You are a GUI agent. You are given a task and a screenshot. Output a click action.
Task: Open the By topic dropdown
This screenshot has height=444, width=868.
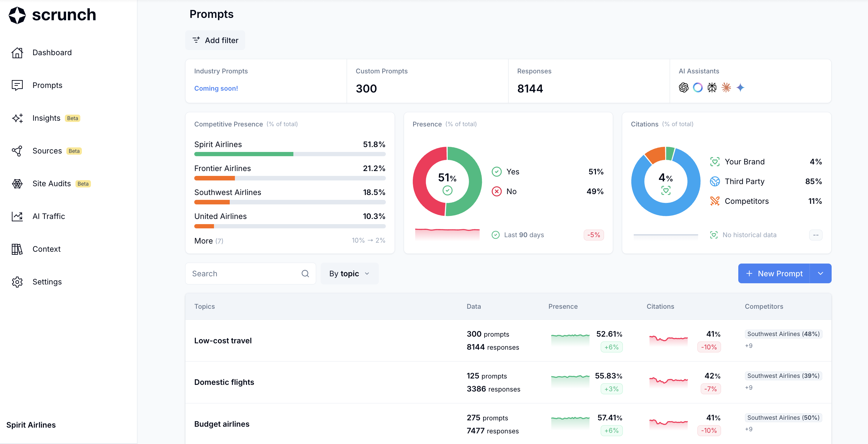tap(349, 274)
